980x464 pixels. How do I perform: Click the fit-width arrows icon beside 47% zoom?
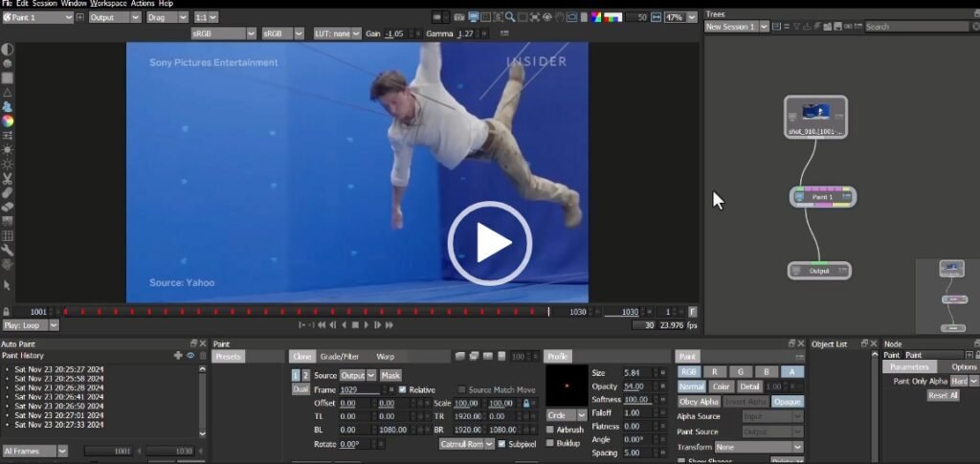(x=656, y=17)
